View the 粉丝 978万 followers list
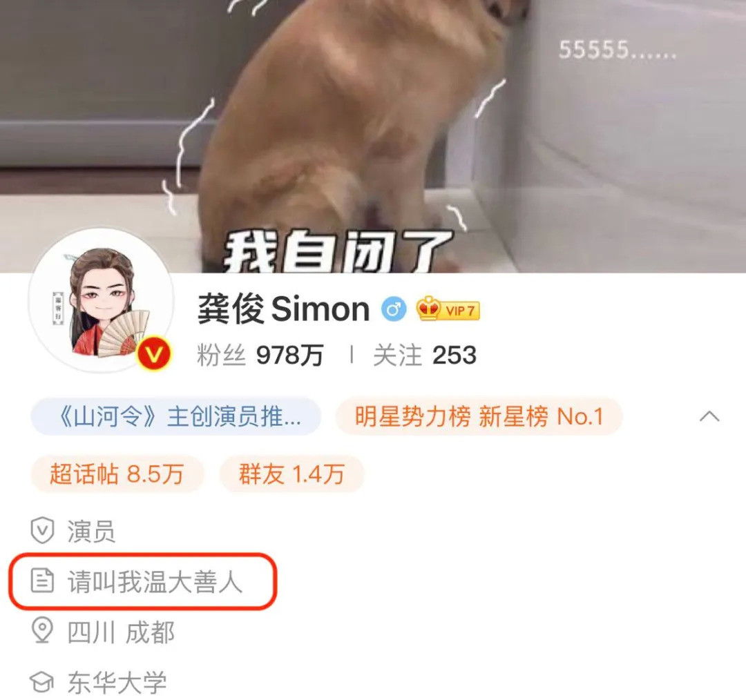 coord(260,356)
